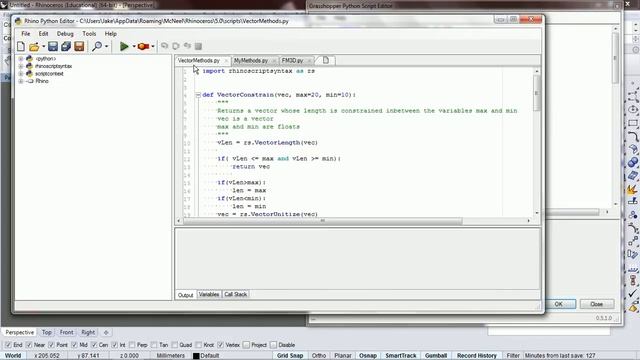Select the curve tool in Rhino's right toolbar
640x360 pixels.
pos(633,136)
